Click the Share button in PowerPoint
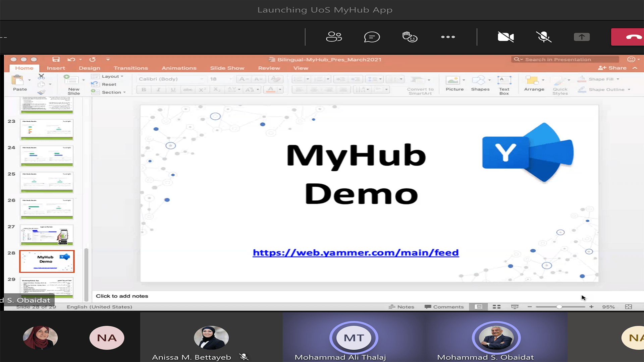The width and height of the screenshot is (644, 362). tap(612, 68)
